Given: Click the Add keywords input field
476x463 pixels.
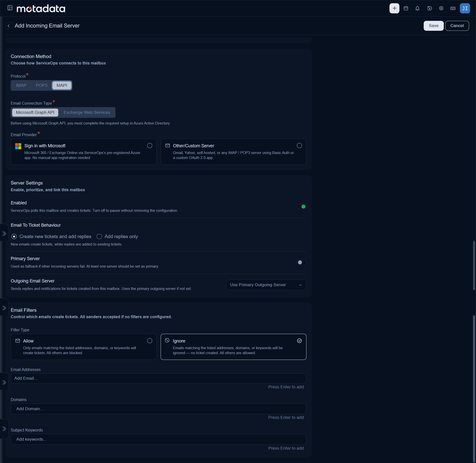Looking at the screenshot, I should click(158, 439).
